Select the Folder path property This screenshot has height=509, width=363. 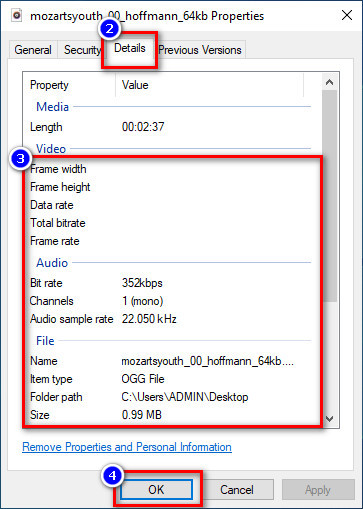56,397
